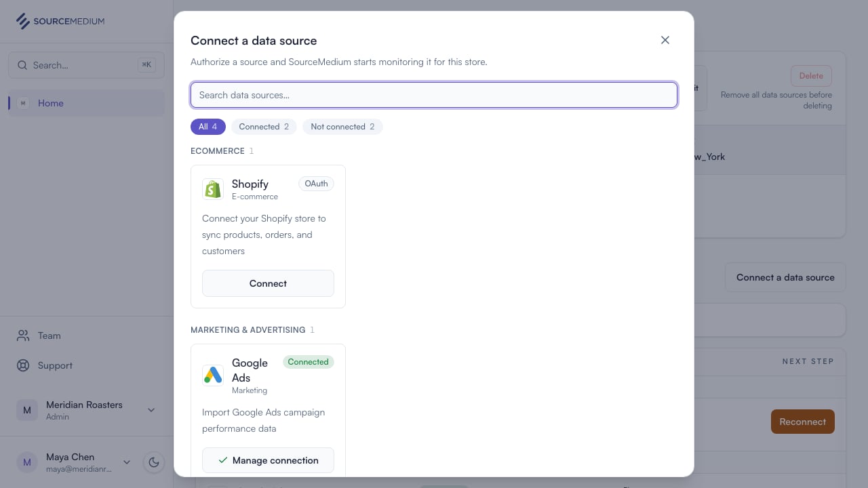This screenshot has height=488, width=868.
Task: Click the Connected badge on Google Ads
Action: 308,362
